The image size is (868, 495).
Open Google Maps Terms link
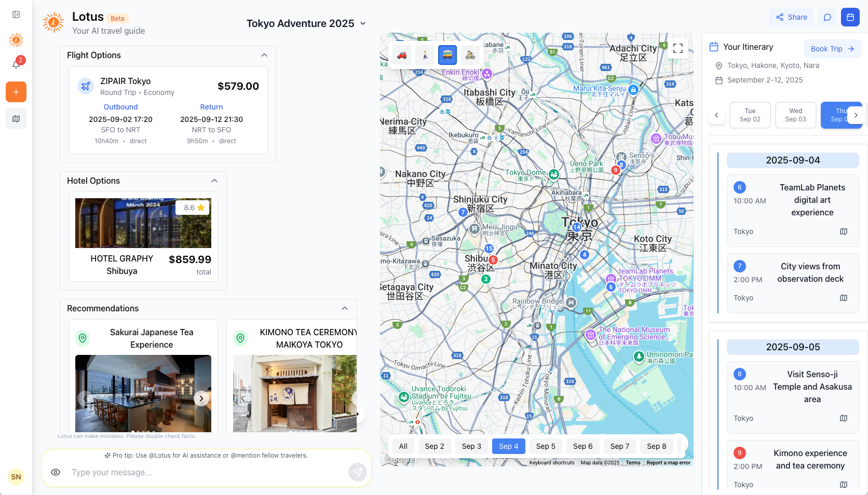tap(633, 463)
